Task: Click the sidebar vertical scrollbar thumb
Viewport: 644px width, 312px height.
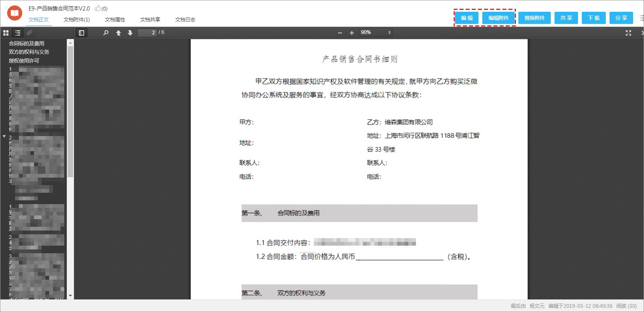Action: pyautogui.click(x=70, y=111)
